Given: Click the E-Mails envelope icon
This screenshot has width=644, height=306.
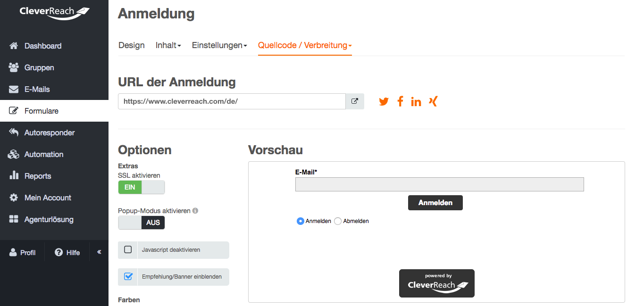Looking at the screenshot, I should (x=14, y=89).
